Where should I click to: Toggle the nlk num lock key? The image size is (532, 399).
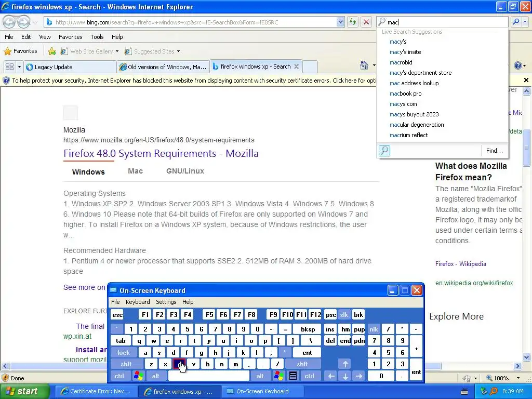point(374,329)
